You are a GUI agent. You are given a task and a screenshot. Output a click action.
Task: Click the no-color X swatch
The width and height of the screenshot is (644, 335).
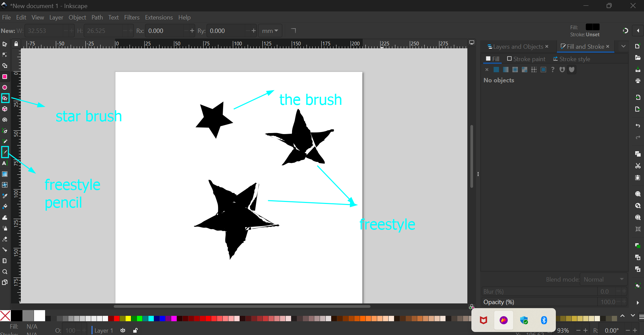point(5,316)
